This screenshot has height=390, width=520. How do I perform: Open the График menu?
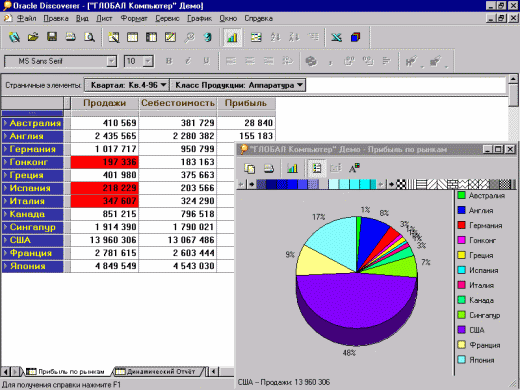pos(199,18)
